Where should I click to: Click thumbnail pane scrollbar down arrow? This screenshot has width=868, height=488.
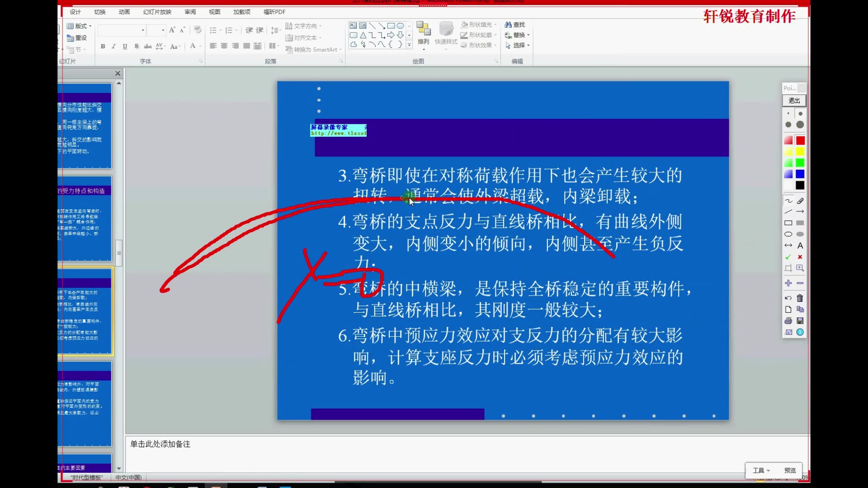pos(119,469)
